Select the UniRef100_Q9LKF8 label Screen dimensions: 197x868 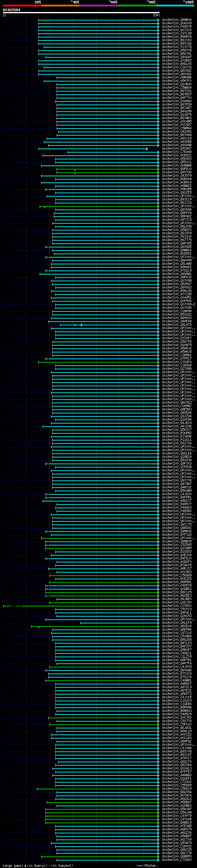[x=177, y=623]
